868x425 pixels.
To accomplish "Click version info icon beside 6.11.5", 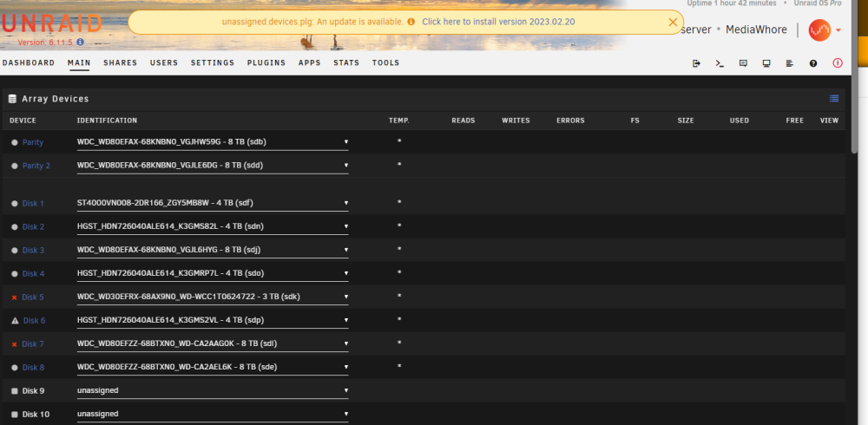I will pos(80,42).
